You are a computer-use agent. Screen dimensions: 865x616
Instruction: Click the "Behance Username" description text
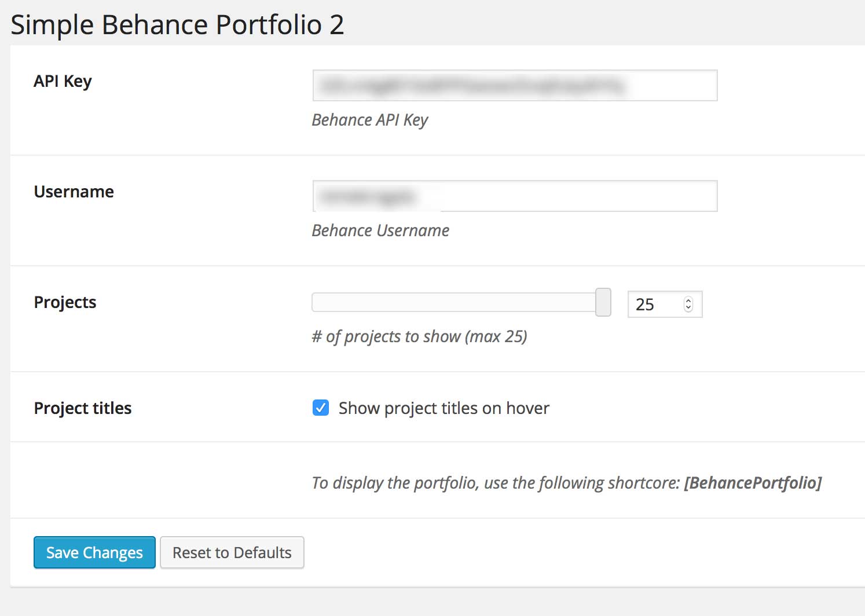click(x=380, y=230)
